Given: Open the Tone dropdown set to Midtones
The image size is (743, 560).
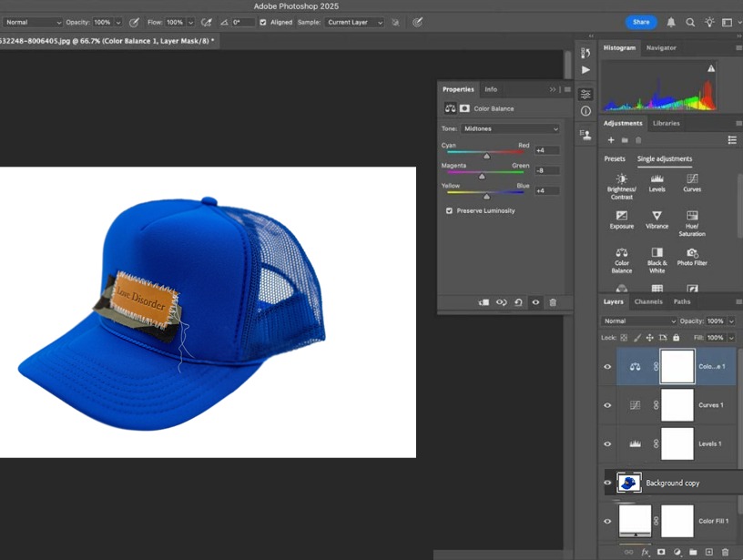Looking at the screenshot, I should [x=510, y=128].
